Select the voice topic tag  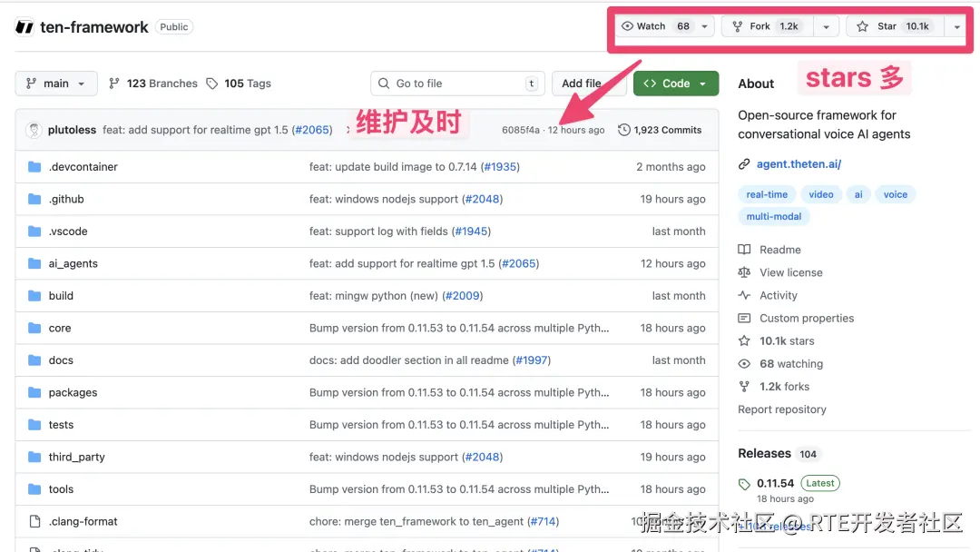(895, 194)
